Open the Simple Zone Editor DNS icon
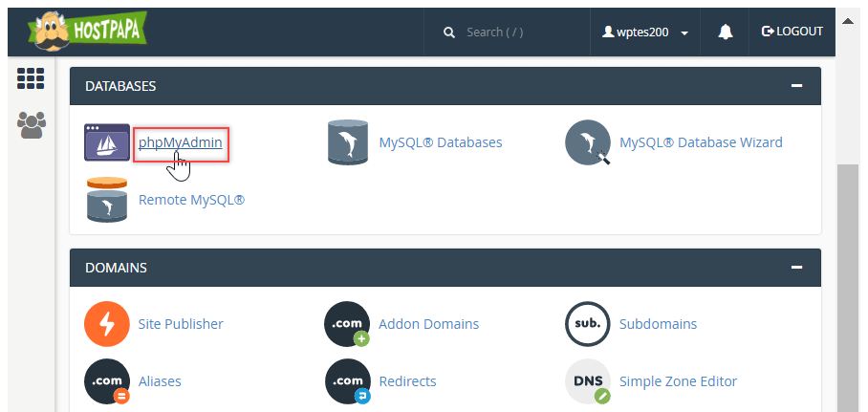The image size is (868, 412). pos(588,381)
